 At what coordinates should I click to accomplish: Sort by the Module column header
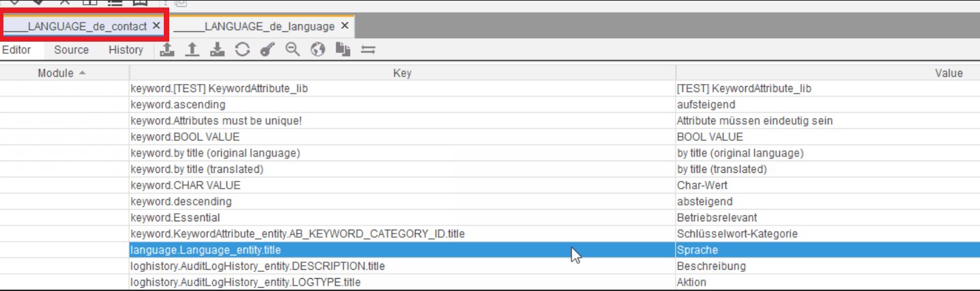coord(61,73)
